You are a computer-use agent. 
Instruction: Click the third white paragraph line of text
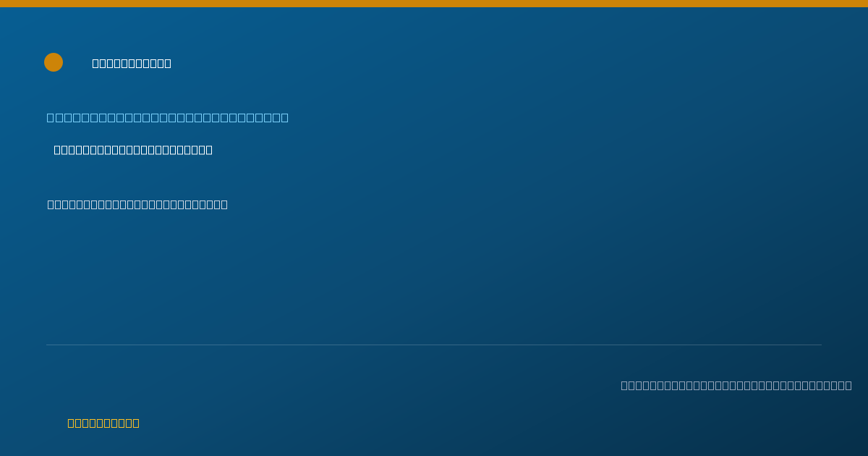point(137,204)
